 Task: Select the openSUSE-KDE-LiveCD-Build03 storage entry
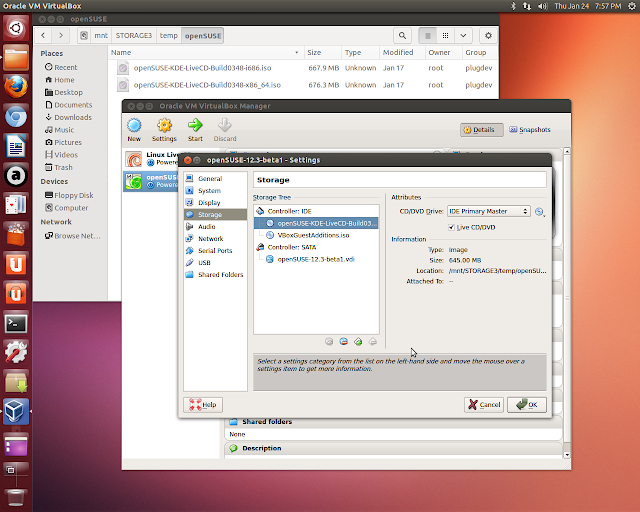[x=317, y=223]
